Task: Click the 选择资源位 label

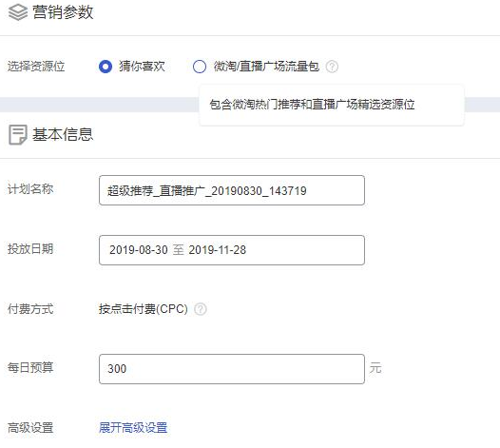Action: 36,67
